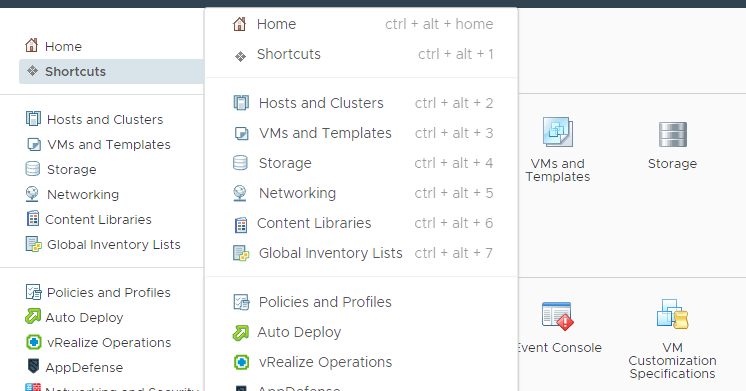
Task: Open VMs and Templates large shortcut icon
Action: [558, 132]
